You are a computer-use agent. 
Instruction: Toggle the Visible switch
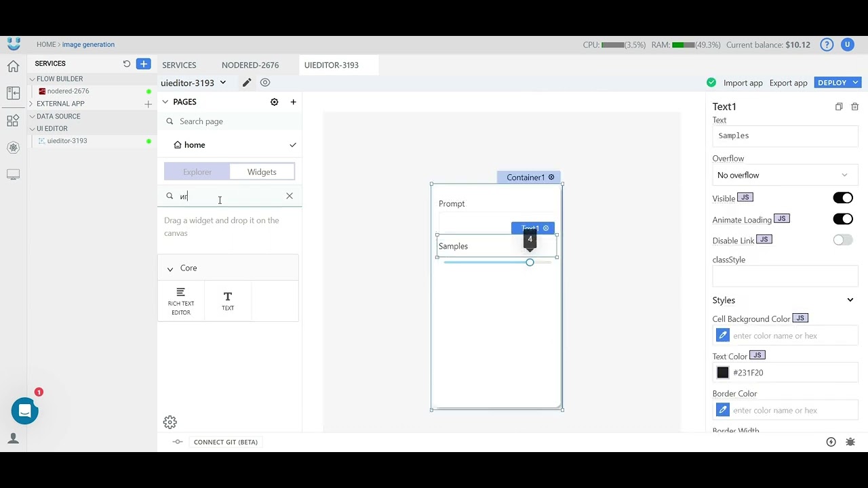(x=843, y=198)
